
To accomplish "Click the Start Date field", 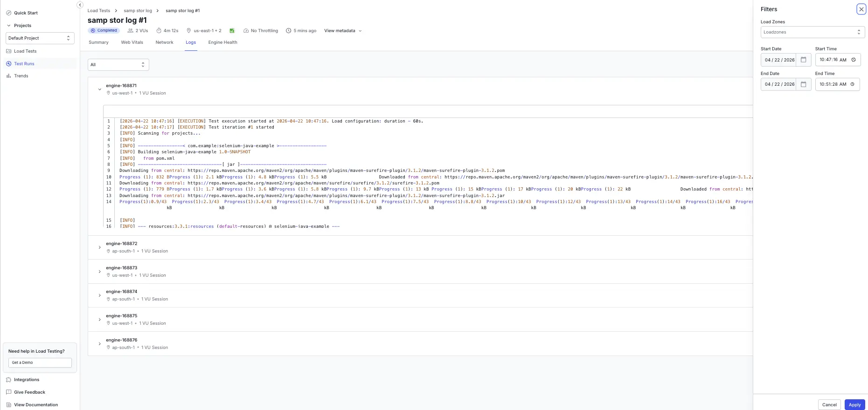I will (x=779, y=60).
